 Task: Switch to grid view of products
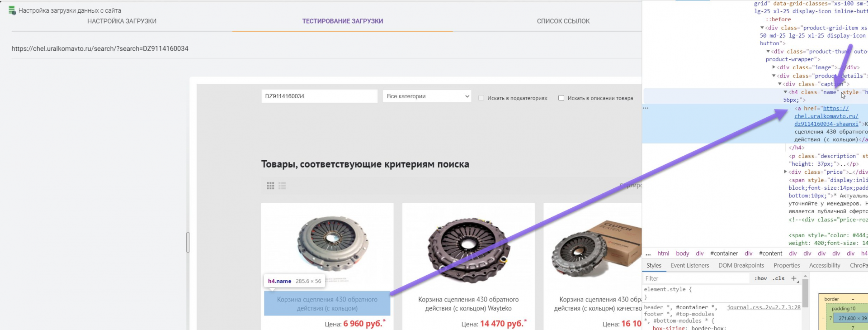coord(270,186)
